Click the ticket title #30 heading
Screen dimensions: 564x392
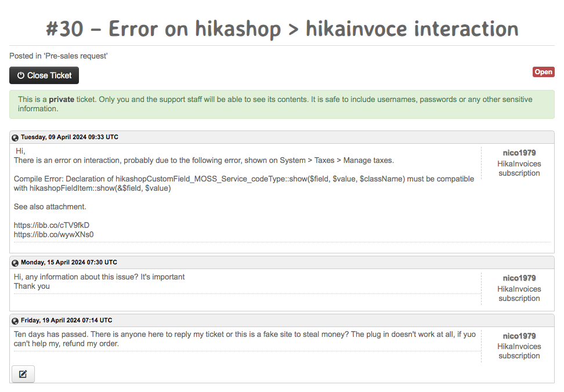click(x=282, y=28)
